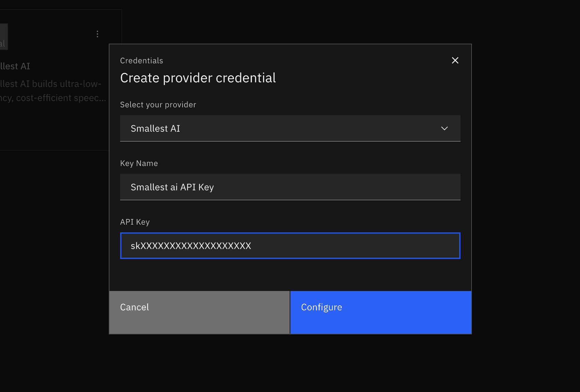The width and height of the screenshot is (580, 392).
Task: Click the 'Select your provider' label
Action: click(x=158, y=105)
